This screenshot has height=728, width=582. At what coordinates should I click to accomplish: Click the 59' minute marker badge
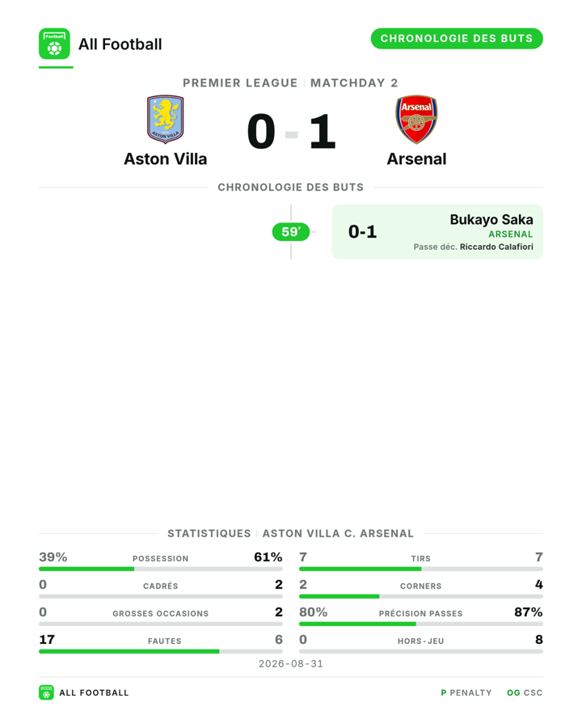pos(290,231)
